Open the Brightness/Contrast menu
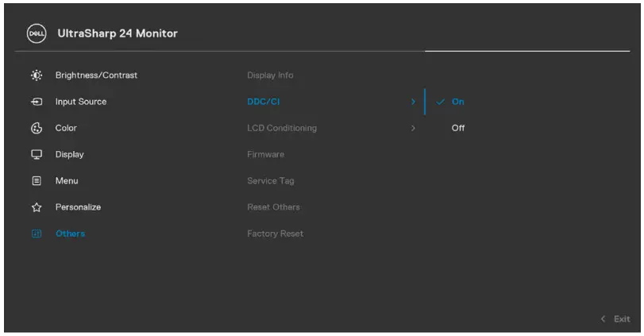This screenshot has height=336, width=644. coord(97,75)
